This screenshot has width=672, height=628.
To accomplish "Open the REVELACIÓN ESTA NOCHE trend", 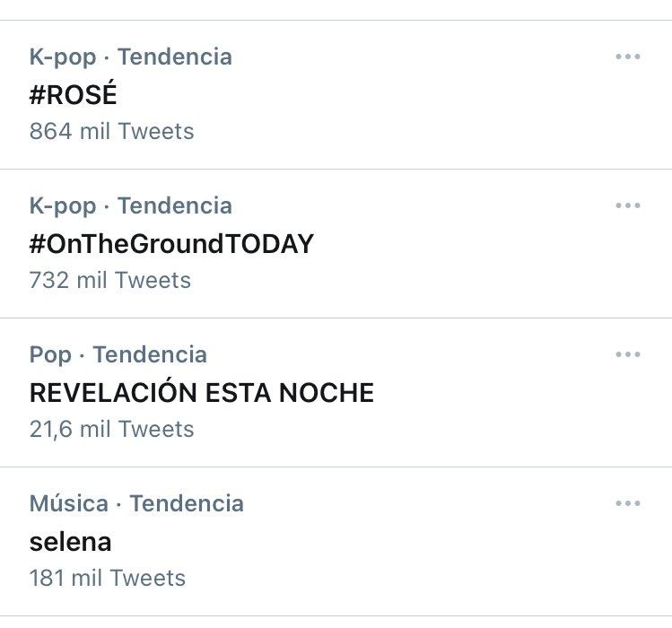I will (202, 392).
